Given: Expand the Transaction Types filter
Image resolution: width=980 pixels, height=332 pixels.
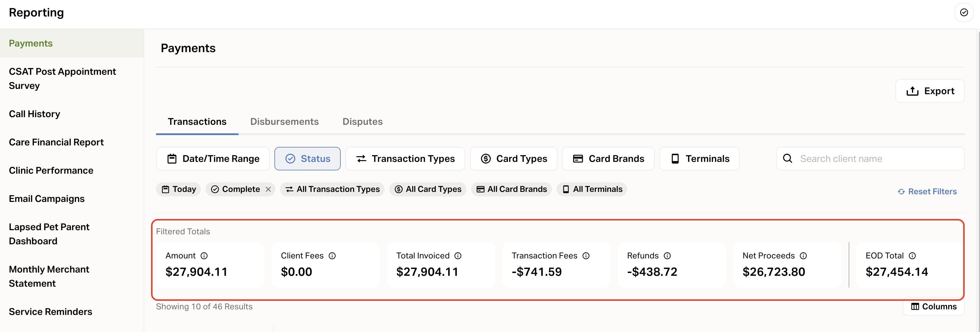Looking at the screenshot, I should point(405,159).
